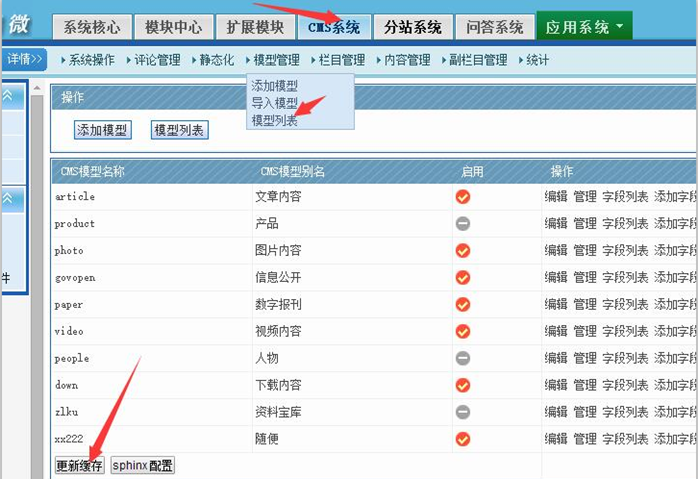This screenshot has width=698, height=479.
Task: Click the enabled check icon for video
Action: [x=463, y=331]
